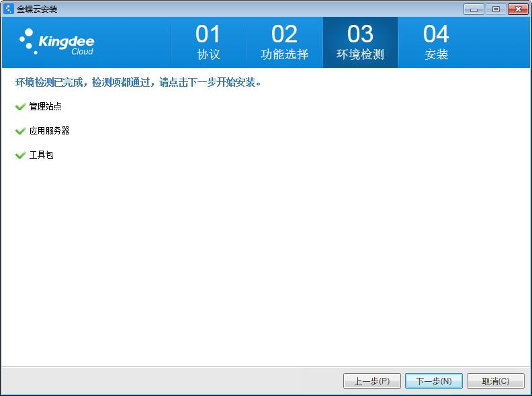The image size is (532, 396).
Task: Proceed with 下一步(N) button
Action: tap(434, 381)
